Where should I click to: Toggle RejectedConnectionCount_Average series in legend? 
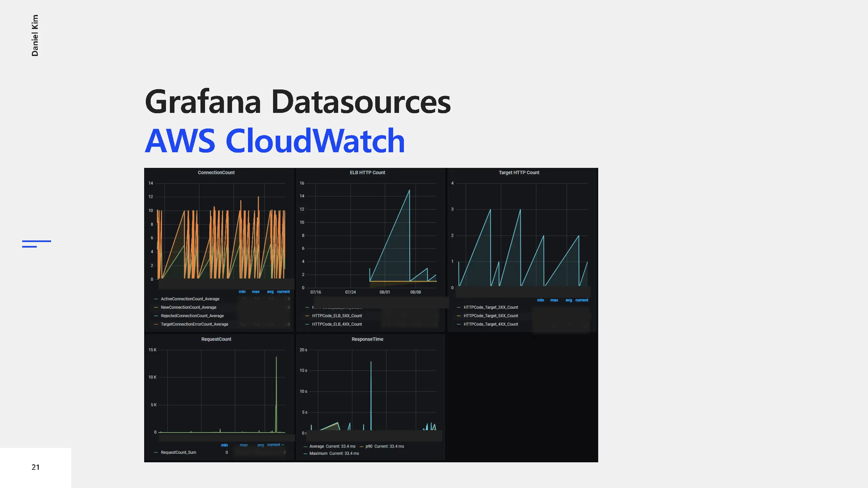click(192, 316)
